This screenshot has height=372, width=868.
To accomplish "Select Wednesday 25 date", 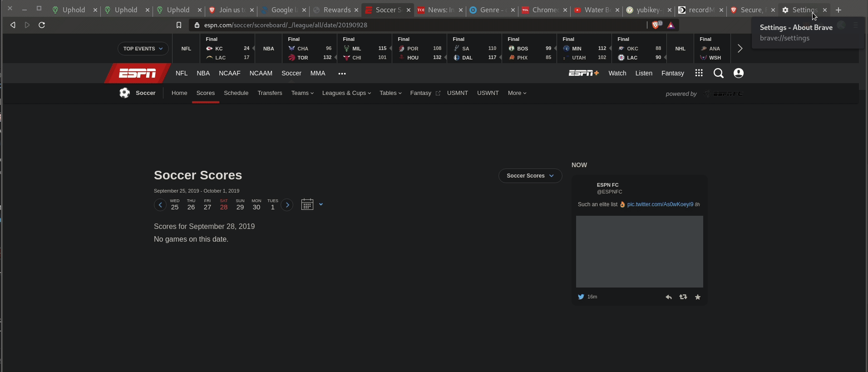I will pyautogui.click(x=175, y=205).
